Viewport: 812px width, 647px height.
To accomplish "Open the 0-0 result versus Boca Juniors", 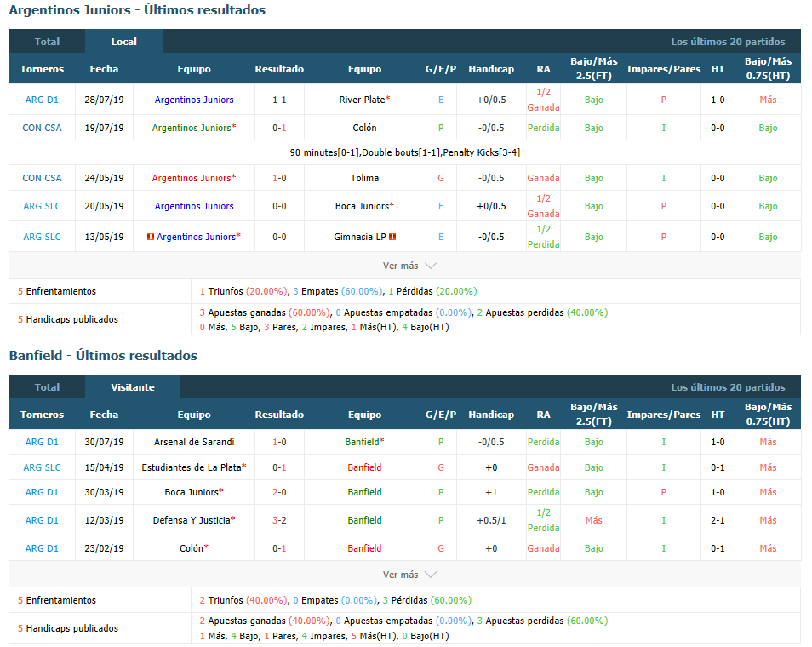I will pos(280,206).
